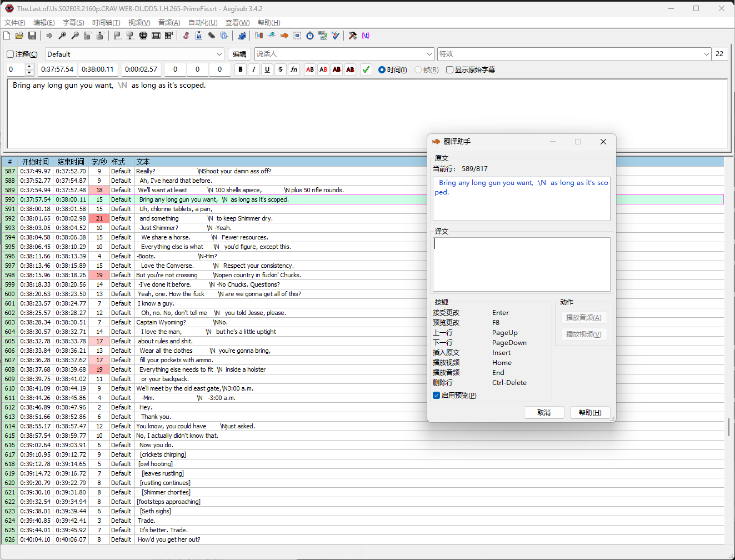Click the 开始时间 column header
Screen dimensions: 735x560
pyautogui.click(x=36, y=162)
